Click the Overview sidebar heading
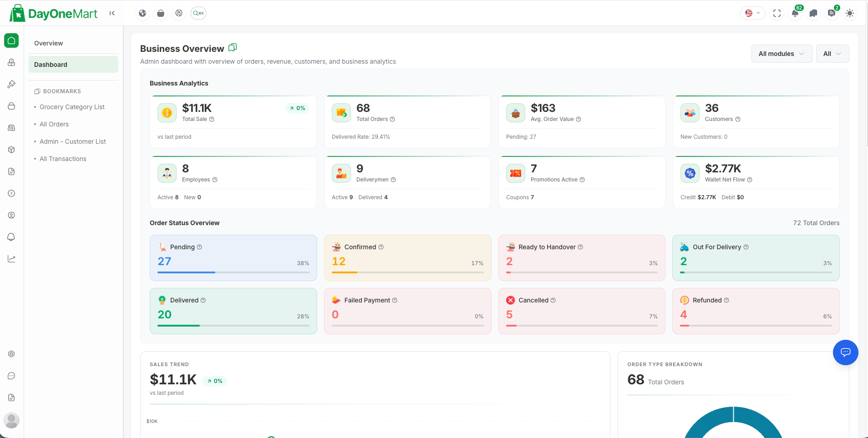 click(x=49, y=43)
